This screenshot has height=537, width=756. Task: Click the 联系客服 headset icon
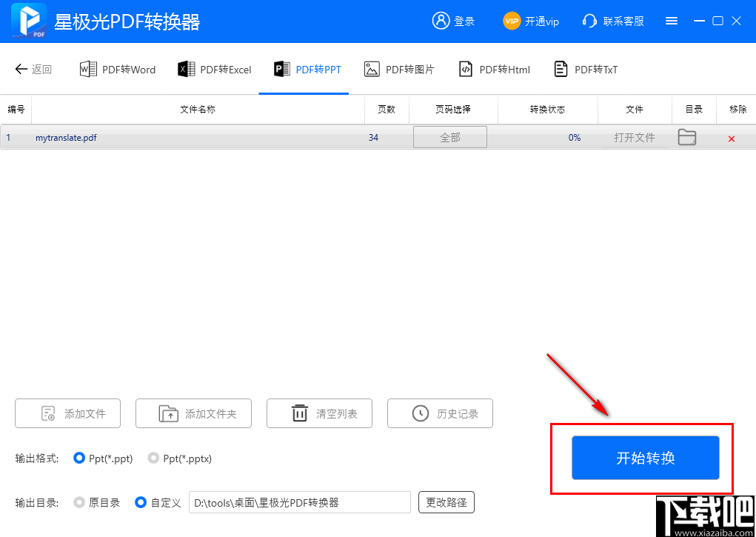coord(589,21)
